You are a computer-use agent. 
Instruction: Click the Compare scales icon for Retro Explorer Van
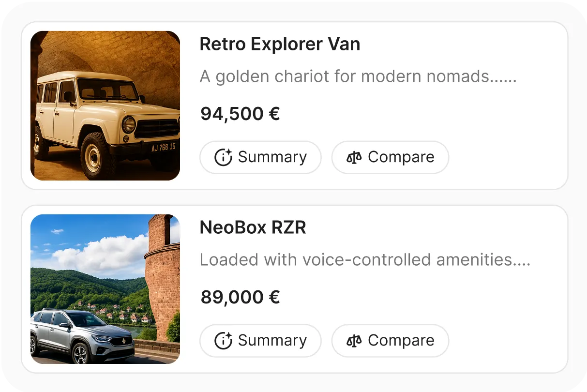pyautogui.click(x=354, y=157)
